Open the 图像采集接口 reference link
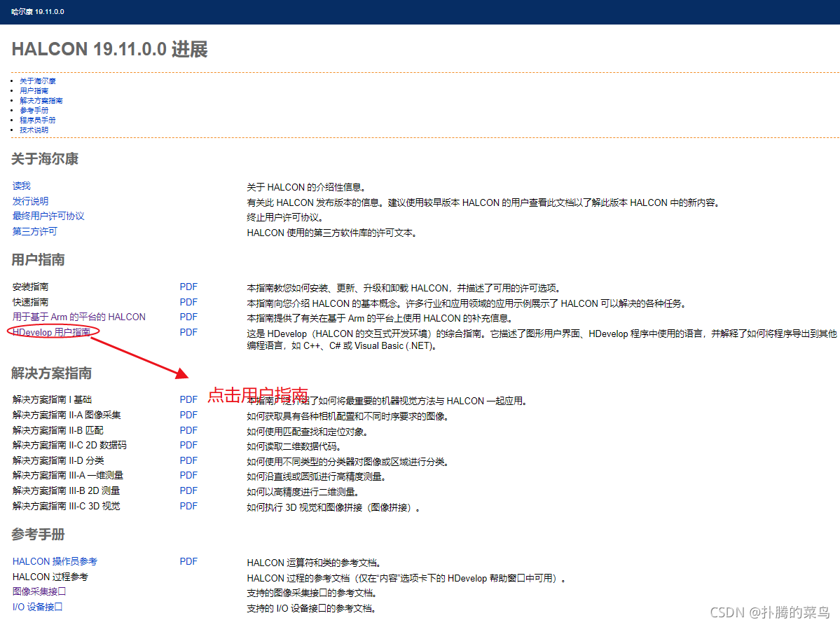This screenshot has width=840, height=625. pyautogui.click(x=39, y=591)
